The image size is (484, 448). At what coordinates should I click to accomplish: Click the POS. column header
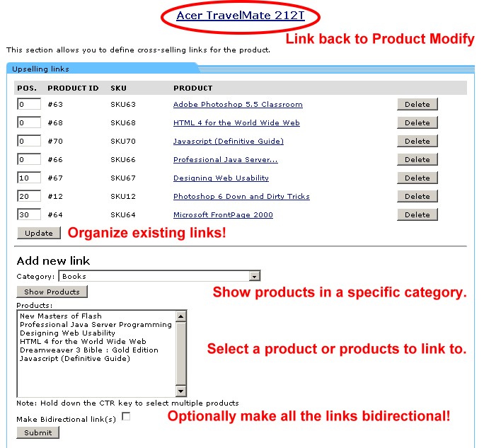27,88
